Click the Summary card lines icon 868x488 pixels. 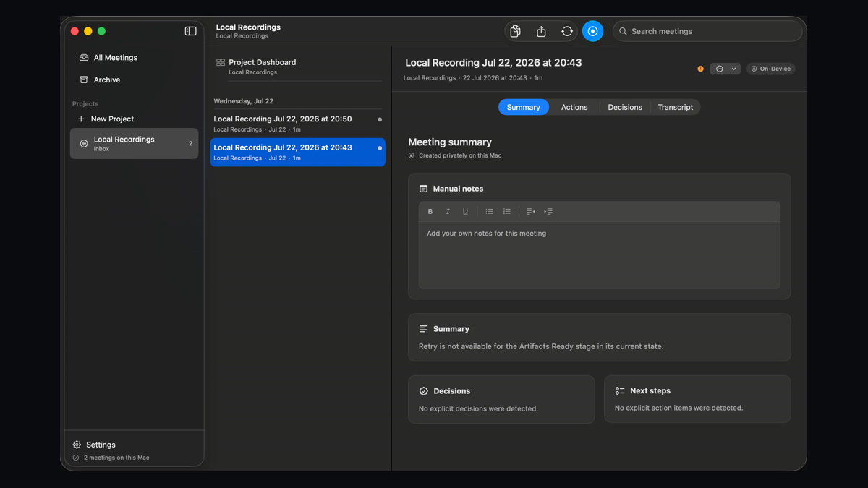click(423, 329)
